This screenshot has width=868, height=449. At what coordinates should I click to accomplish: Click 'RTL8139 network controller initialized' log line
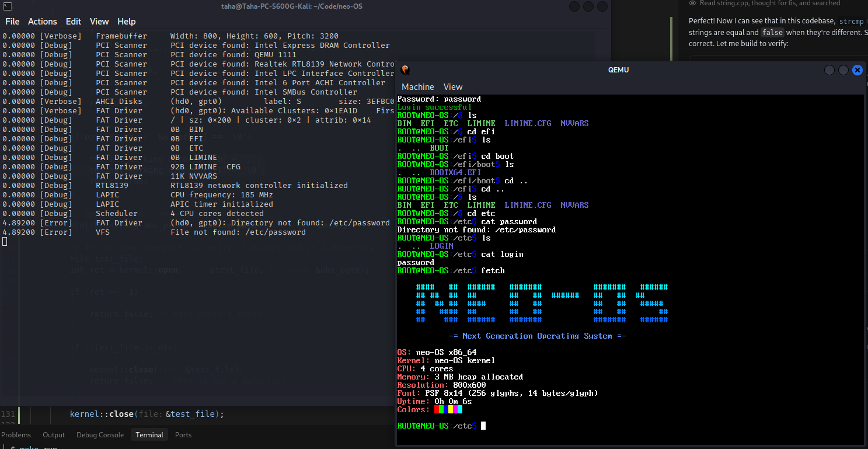(259, 185)
